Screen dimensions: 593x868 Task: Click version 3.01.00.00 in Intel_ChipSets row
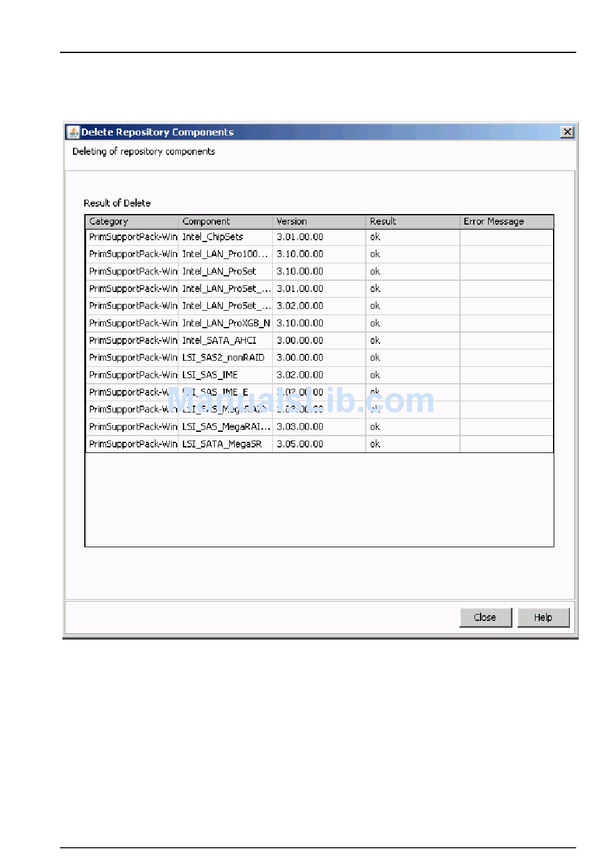[x=319, y=237]
